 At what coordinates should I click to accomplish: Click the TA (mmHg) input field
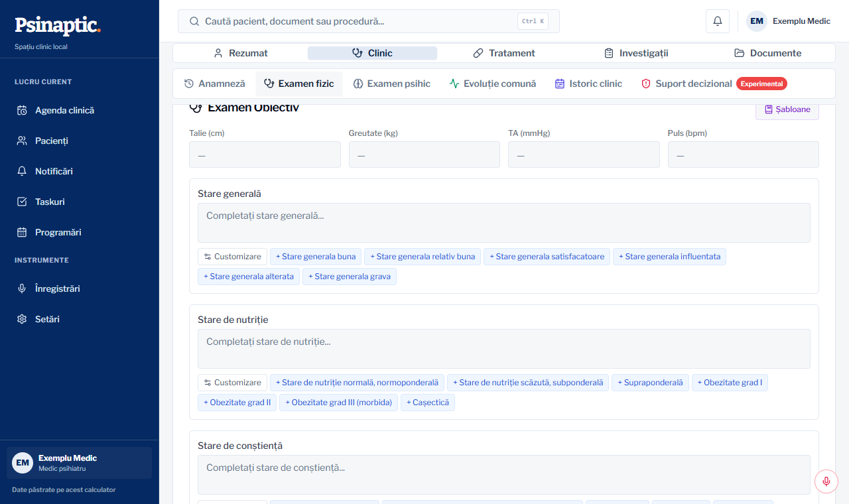coord(584,155)
